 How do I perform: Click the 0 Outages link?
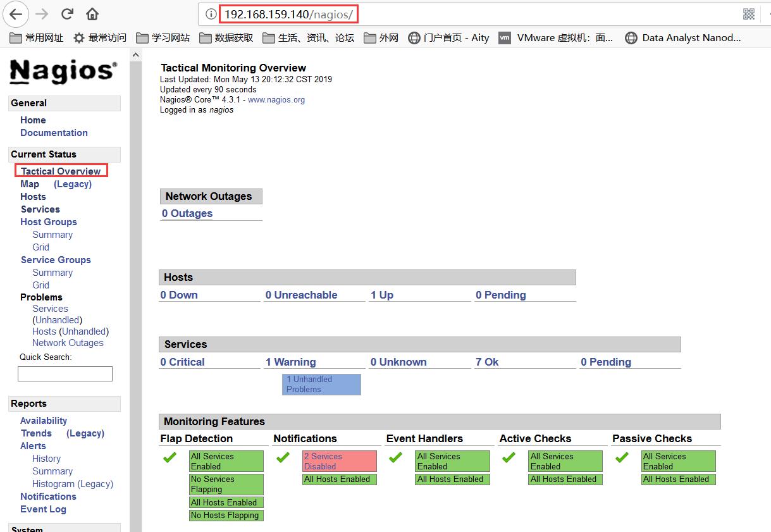point(187,214)
